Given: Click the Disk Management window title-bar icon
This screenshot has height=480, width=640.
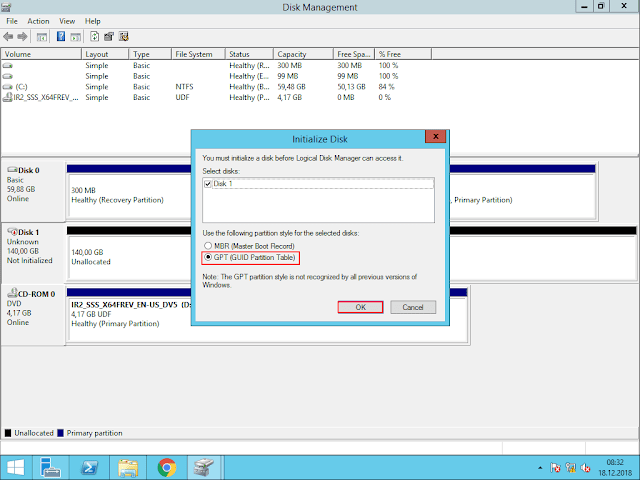Looking at the screenshot, I should coord(7,7).
